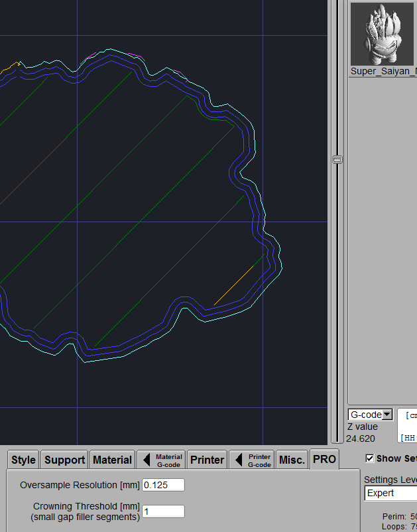Click the Z value 24.620 readout
This screenshot has width=417, height=532.
360,438
